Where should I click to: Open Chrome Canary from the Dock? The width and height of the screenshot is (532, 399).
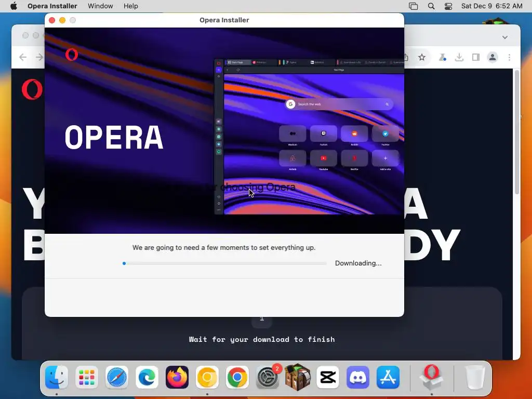pyautogui.click(x=207, y=377)
